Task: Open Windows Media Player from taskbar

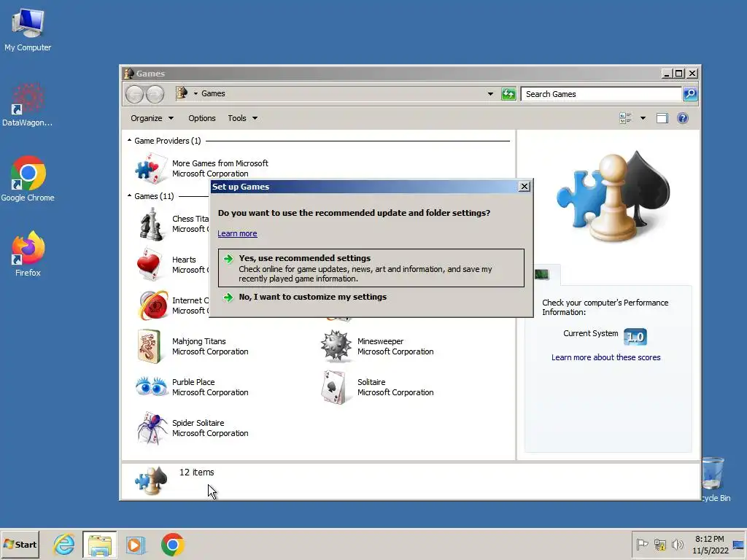Action: [135, 545]
